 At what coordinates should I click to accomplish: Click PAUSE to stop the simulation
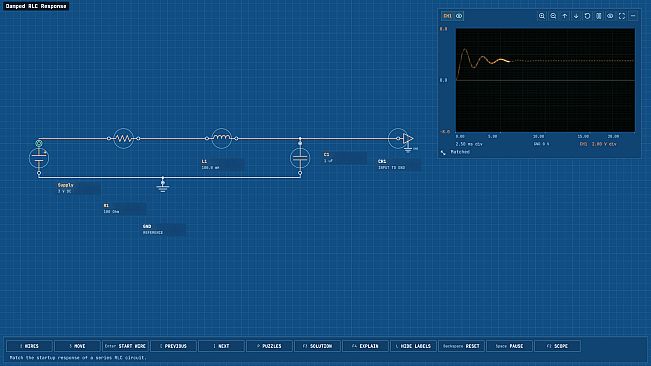[x=509, y=346]
